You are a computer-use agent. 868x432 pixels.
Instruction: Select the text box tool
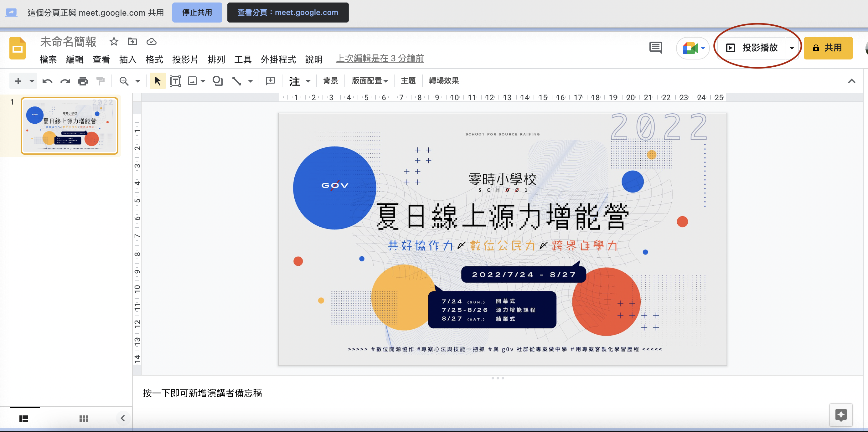point(175,81)
